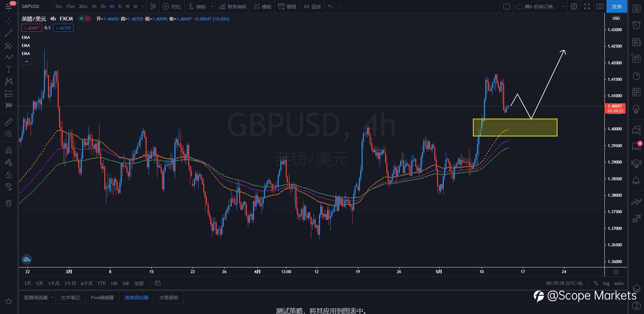
Task: Set date range to YTD
Action: pyautogui.click(x=102, y=284)
